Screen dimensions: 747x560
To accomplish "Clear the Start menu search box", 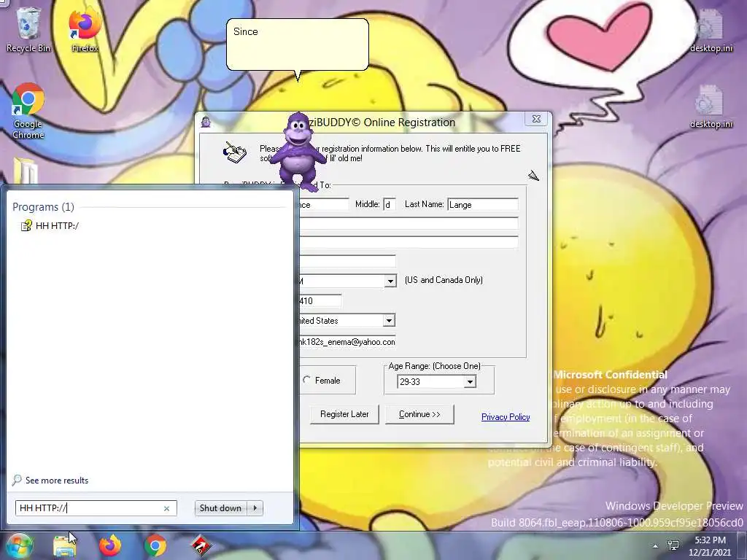I will (x=167, y=508).
